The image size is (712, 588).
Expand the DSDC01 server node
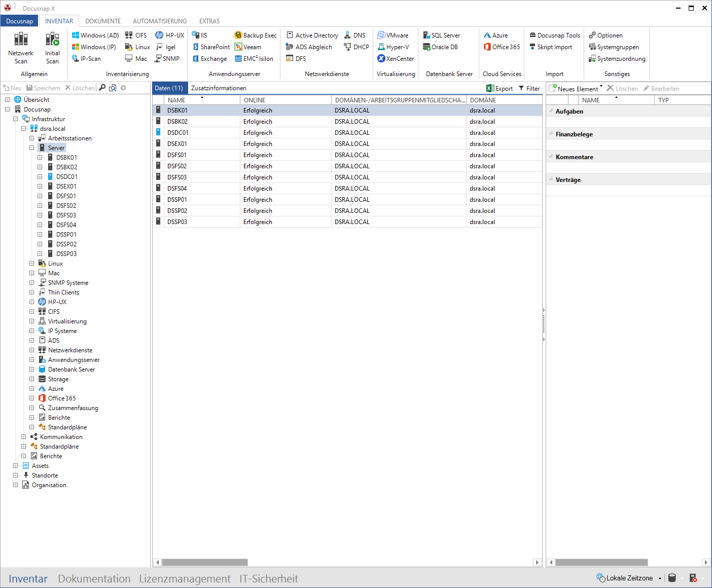[40, 177]
